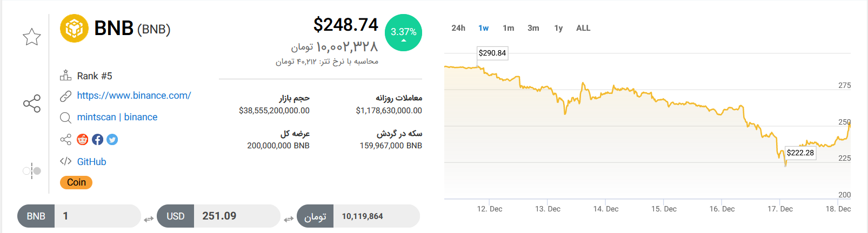Click the BNB amount input field

pyautogui.click(x=97, y=216)
